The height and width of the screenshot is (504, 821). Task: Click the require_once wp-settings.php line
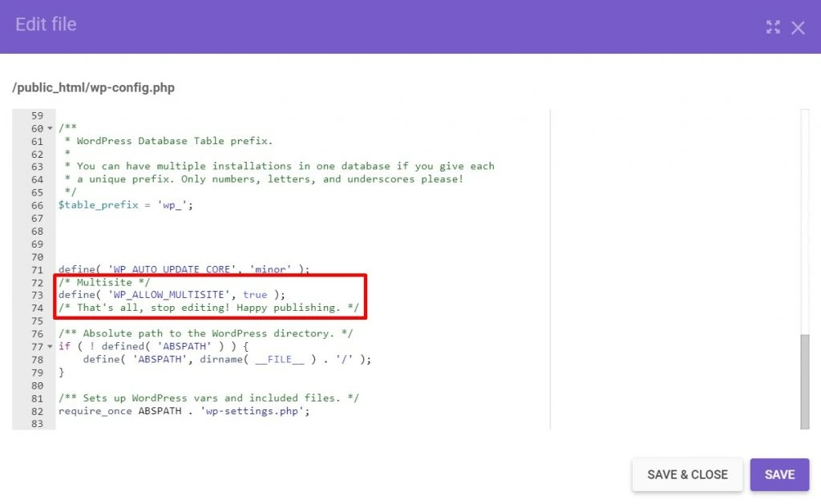(x=184, y=411)
